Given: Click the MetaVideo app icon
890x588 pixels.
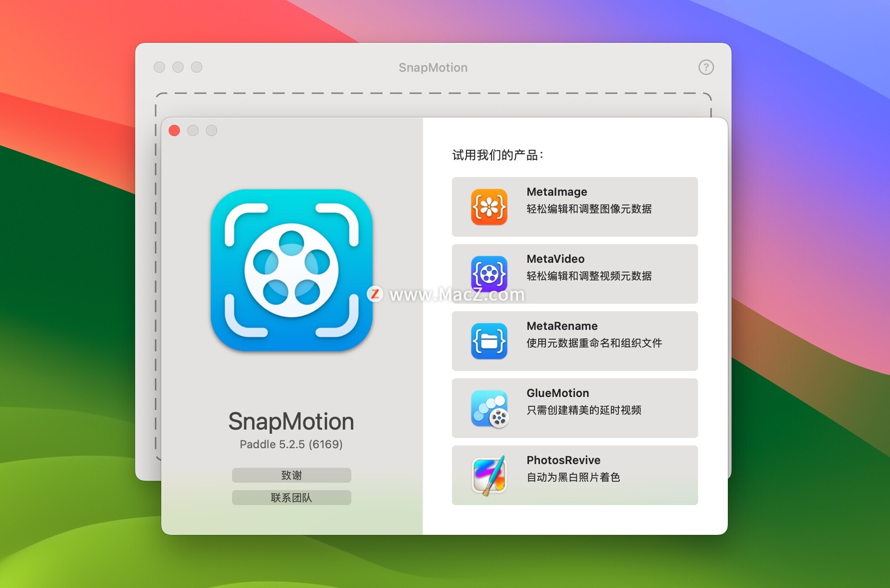Looking at the screenshot, I should click(x=489, y=274).
